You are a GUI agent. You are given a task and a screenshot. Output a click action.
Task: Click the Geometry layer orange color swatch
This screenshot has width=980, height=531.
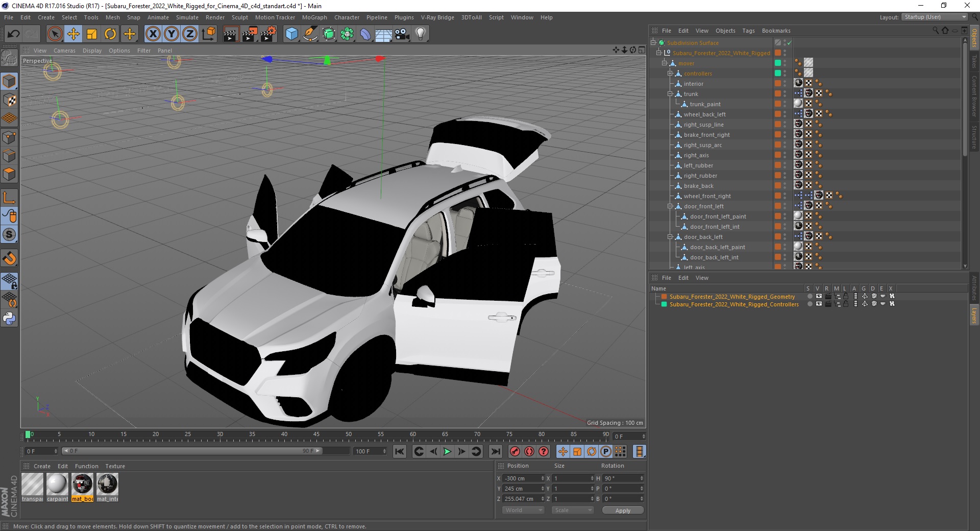click(664, 296)
